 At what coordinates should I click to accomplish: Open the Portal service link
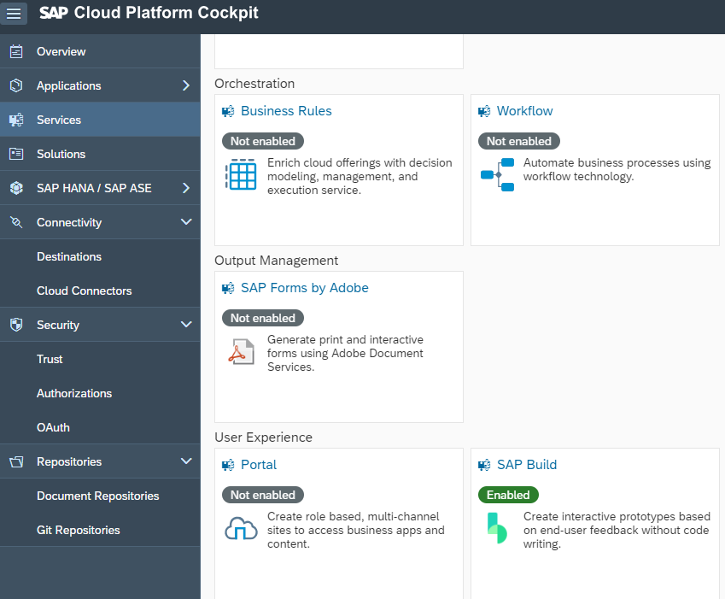(258, 465)
